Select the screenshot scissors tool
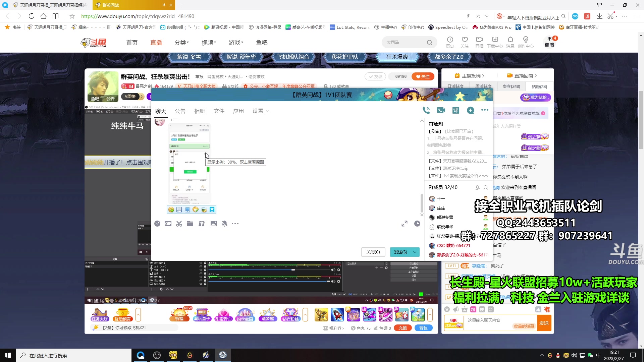 tap(179, 224)
